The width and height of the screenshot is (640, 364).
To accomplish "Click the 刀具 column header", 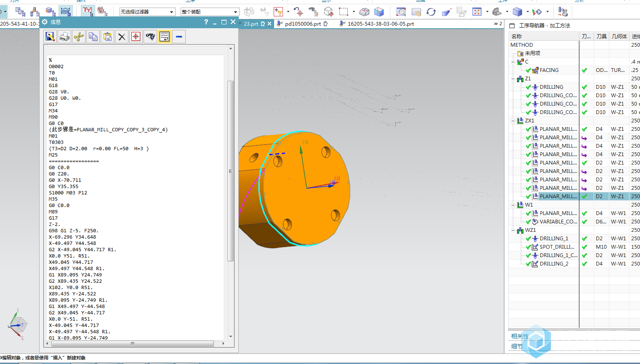I will point(601,37).
